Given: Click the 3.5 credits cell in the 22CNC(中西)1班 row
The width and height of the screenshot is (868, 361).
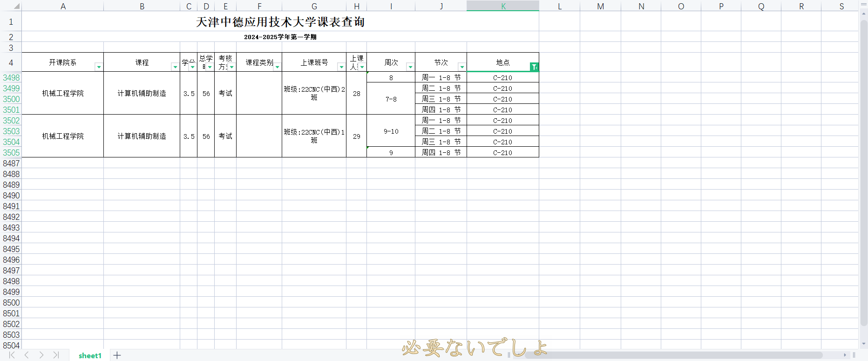Looking at the screenshot, I should click(x=189, y=136).
